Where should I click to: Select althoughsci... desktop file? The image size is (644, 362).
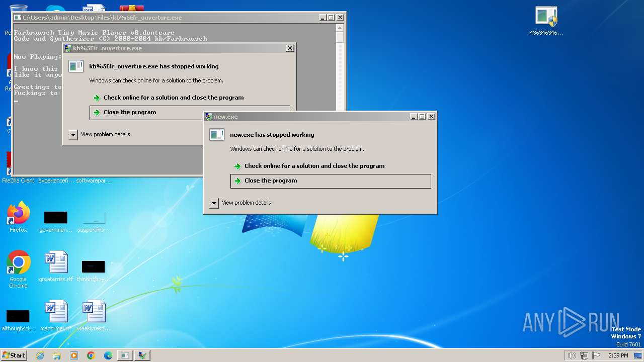tap(18, 320)
